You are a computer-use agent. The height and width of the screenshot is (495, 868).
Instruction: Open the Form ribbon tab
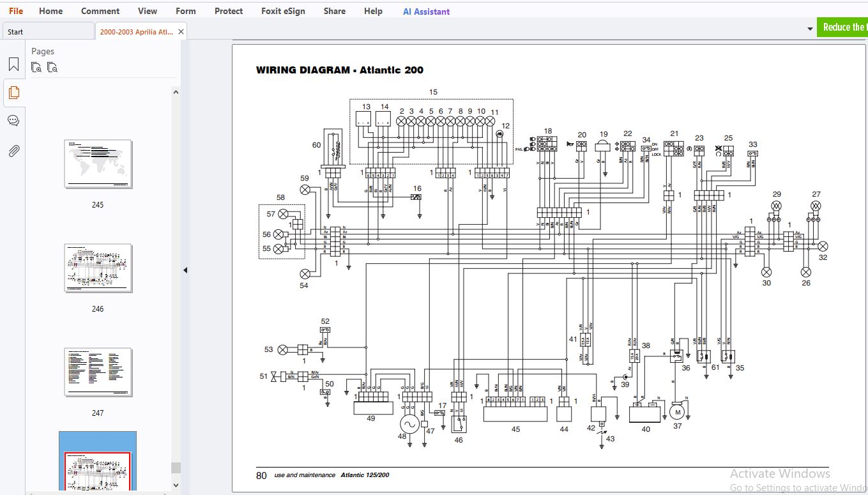point(186,11)
